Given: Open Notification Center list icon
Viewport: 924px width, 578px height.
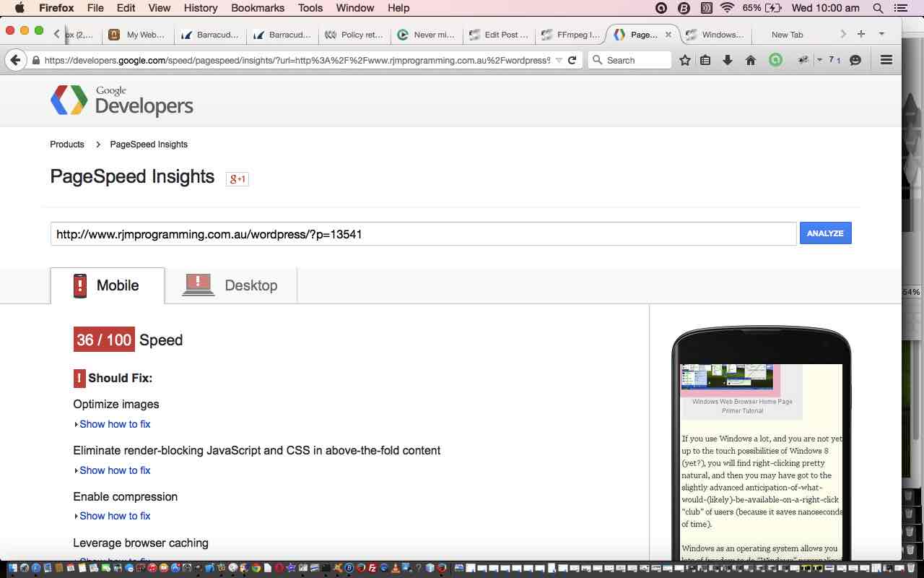Looking at the screenshot, I should 900,8.
